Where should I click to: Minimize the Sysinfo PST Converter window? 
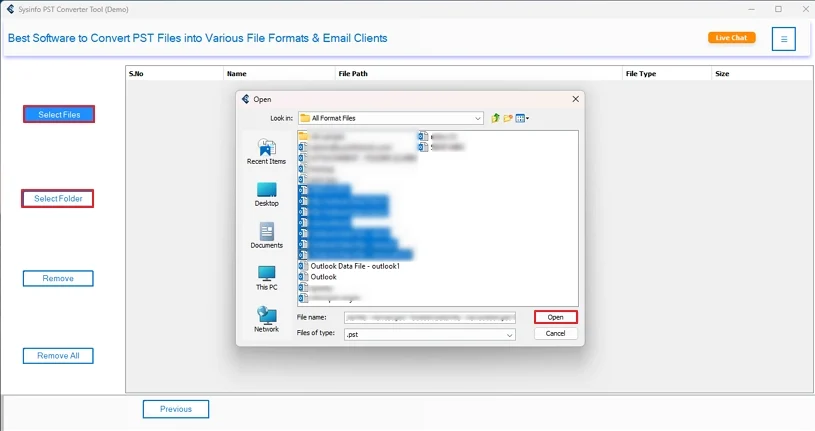point(752,9)
